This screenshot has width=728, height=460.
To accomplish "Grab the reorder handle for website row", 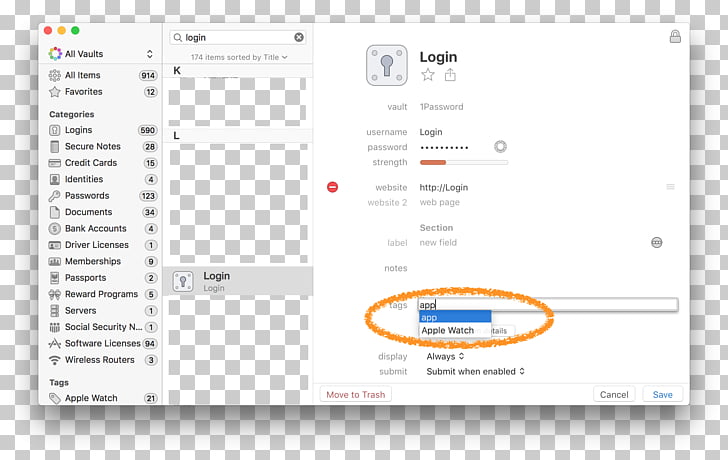I will 670,187.
